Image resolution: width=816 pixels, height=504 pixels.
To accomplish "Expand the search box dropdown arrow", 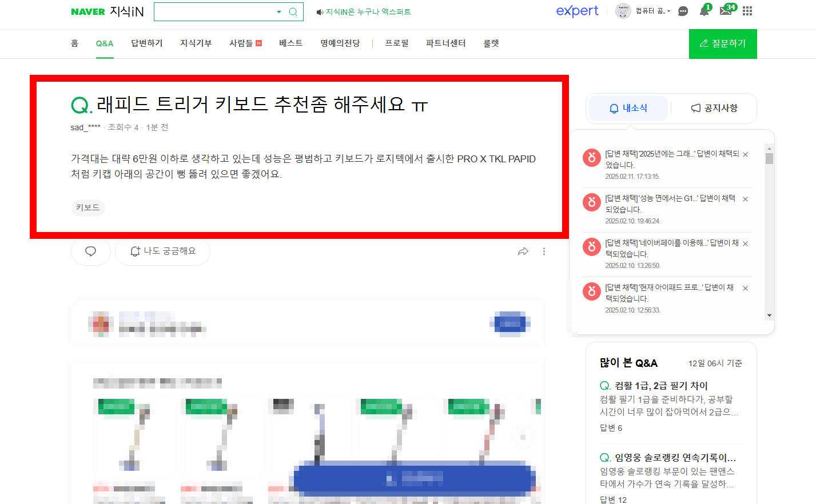I will 279,11.
